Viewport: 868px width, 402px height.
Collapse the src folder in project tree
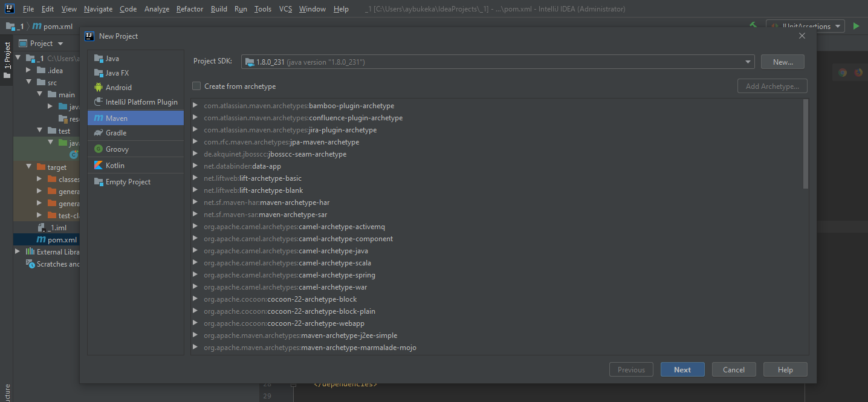[x=28, y=83]
